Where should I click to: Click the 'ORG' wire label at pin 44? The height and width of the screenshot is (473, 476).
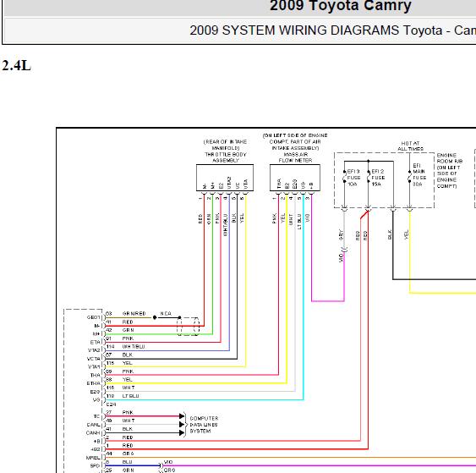tap(129, 454)
